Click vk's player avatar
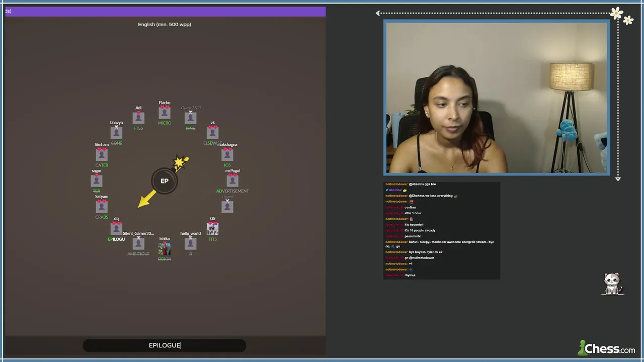Viewport: 644px width, 362px height. click(212, 132)
